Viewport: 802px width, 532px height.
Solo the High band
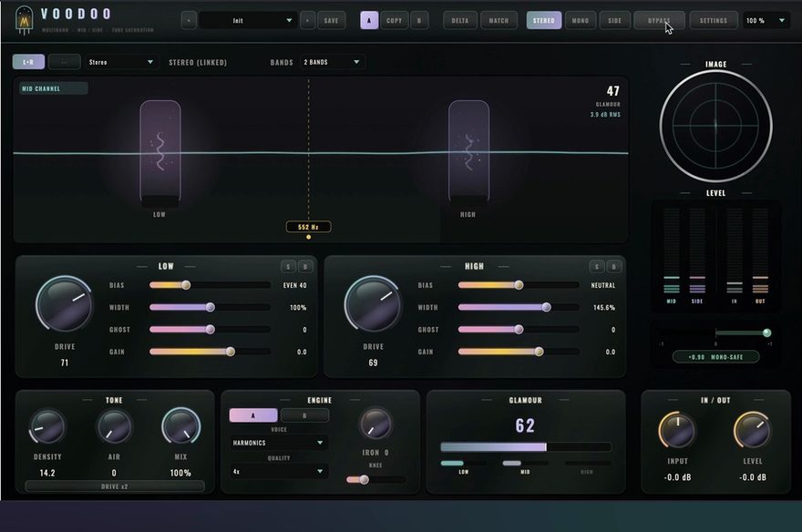coord(597,266)
